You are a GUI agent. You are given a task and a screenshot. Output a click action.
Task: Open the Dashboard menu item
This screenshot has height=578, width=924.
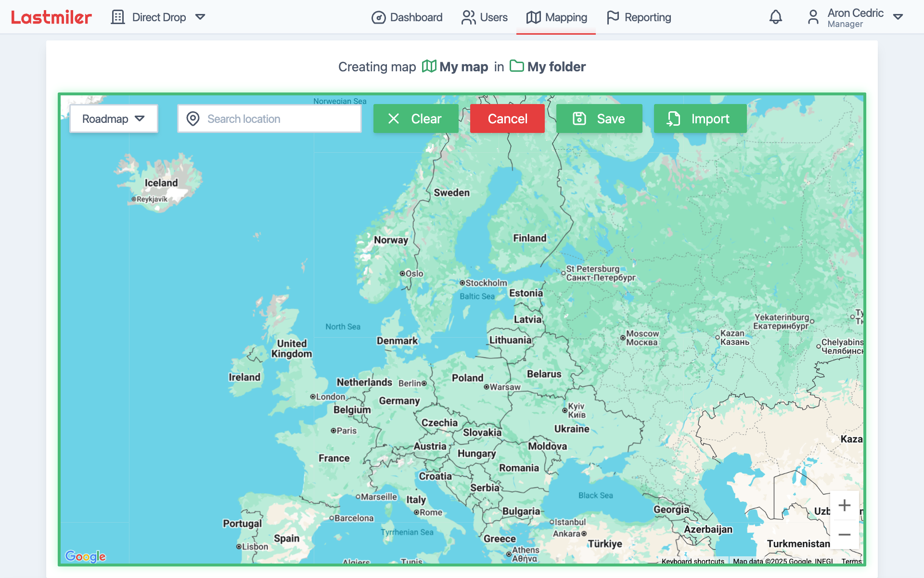pos(407,17)
